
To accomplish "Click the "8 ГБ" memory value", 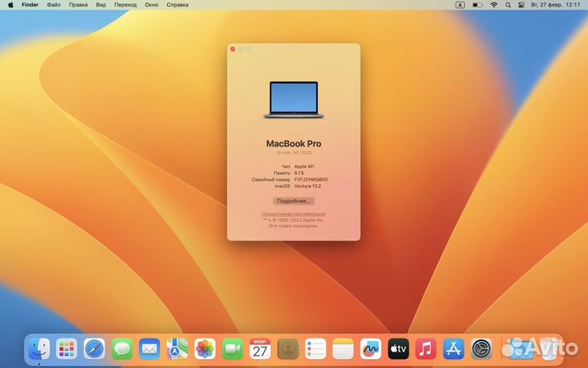I will 299,173.
